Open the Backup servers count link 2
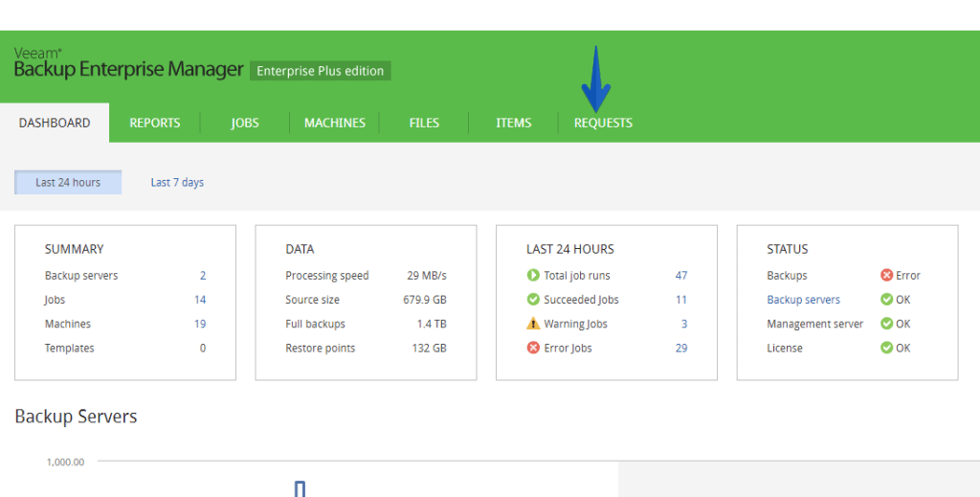This screenshot has width=980, height=497. (x=203, y=275)
